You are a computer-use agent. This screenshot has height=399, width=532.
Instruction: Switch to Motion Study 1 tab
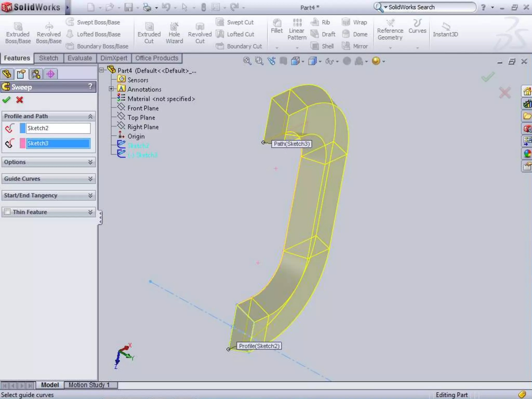(x=89, y=385)
